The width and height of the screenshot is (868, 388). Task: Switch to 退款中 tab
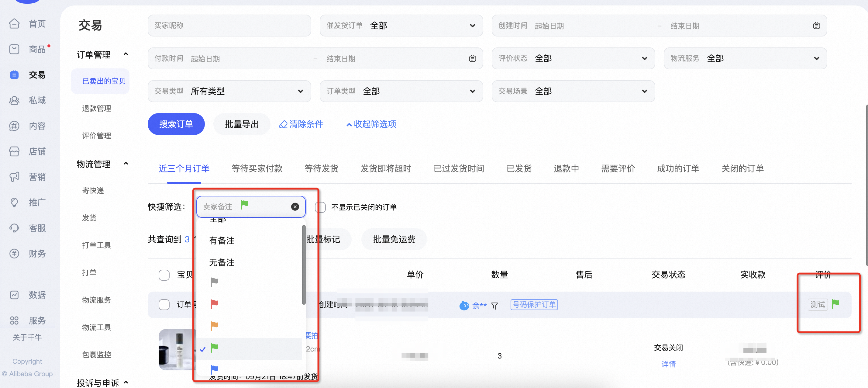point(566,168)
